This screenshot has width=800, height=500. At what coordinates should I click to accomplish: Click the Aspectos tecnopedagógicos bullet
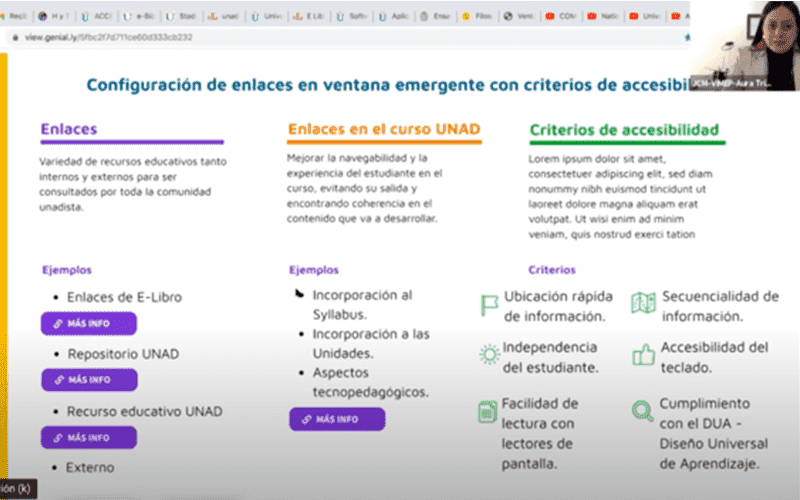[370, 382]
